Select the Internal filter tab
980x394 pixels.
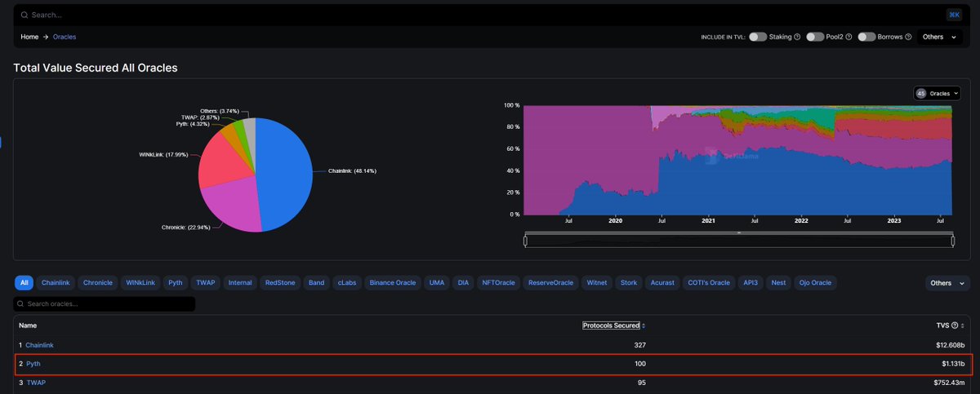click(x=240, y=283)
